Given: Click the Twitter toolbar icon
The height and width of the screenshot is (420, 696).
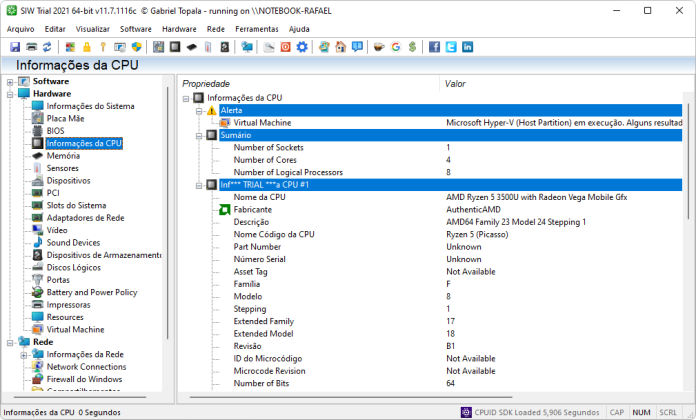Looking at the screenshot, I should 451,47.
